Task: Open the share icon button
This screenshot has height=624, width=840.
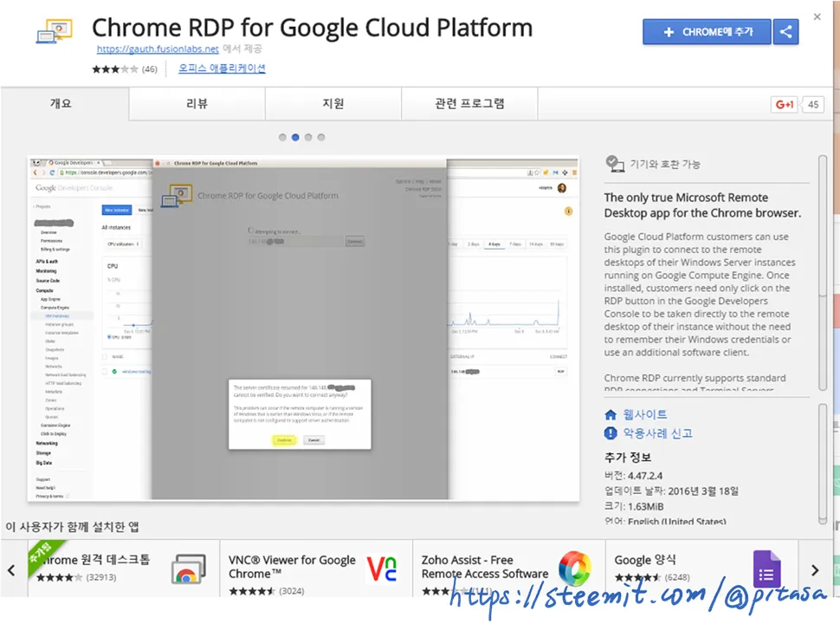Action: click(x=786, y=32)
